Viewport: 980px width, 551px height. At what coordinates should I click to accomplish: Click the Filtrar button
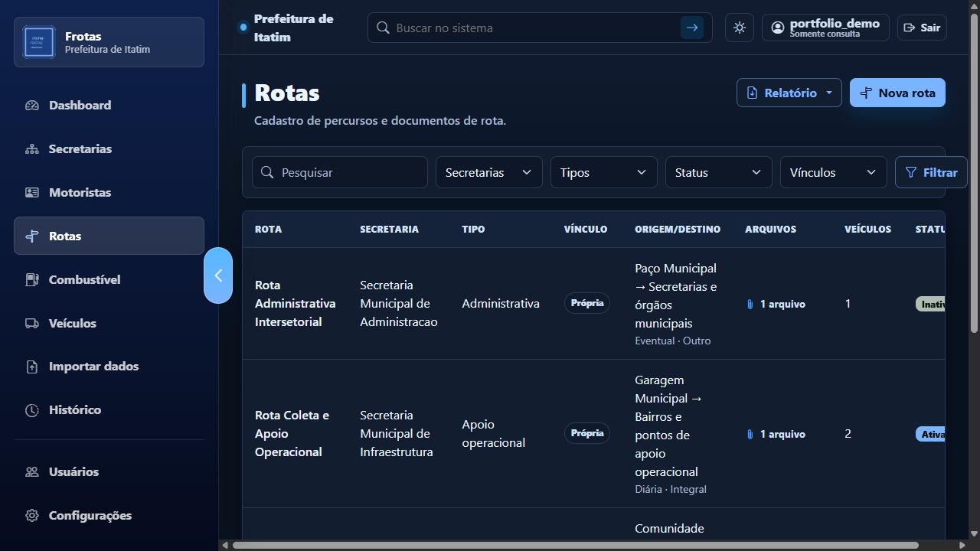pos(931,172)
